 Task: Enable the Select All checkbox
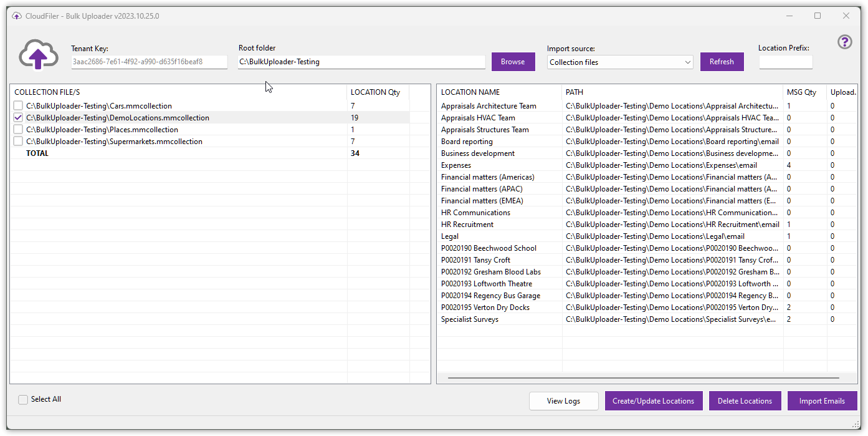23,400
